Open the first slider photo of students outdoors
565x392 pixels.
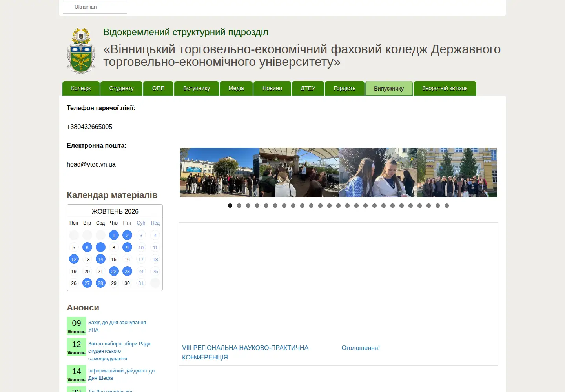pyautogui.click(x=220, y=172)
